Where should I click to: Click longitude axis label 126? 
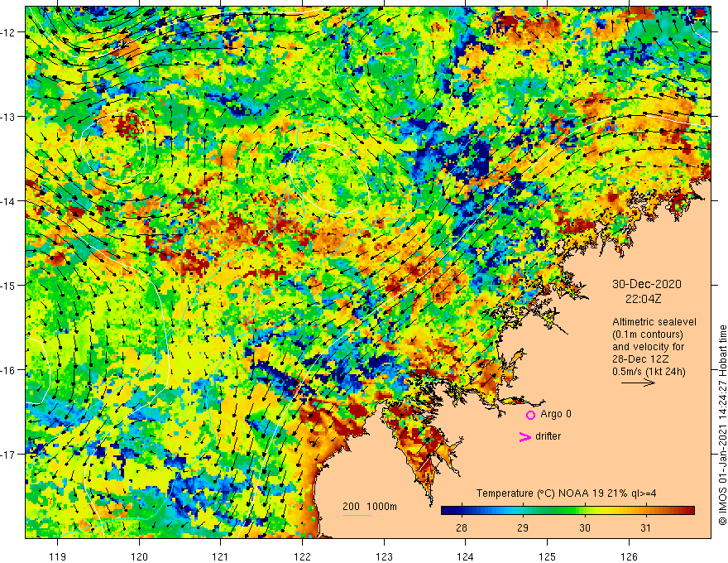pos(629,556)
